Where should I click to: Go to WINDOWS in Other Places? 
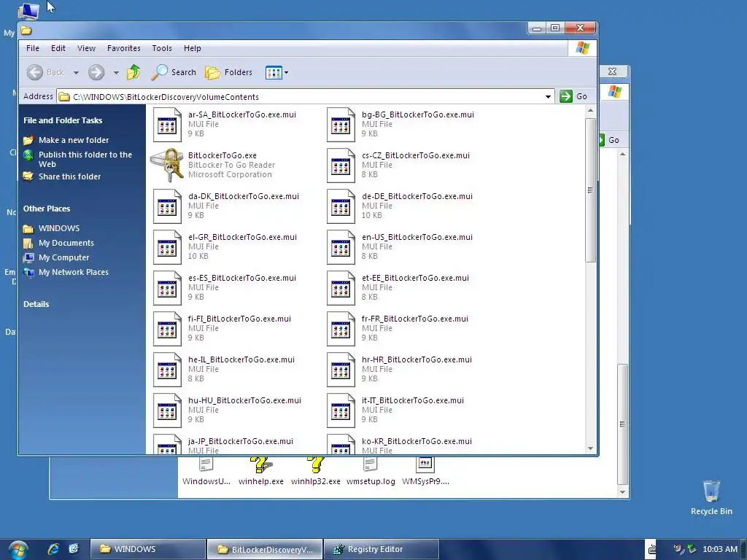[59, 228]
